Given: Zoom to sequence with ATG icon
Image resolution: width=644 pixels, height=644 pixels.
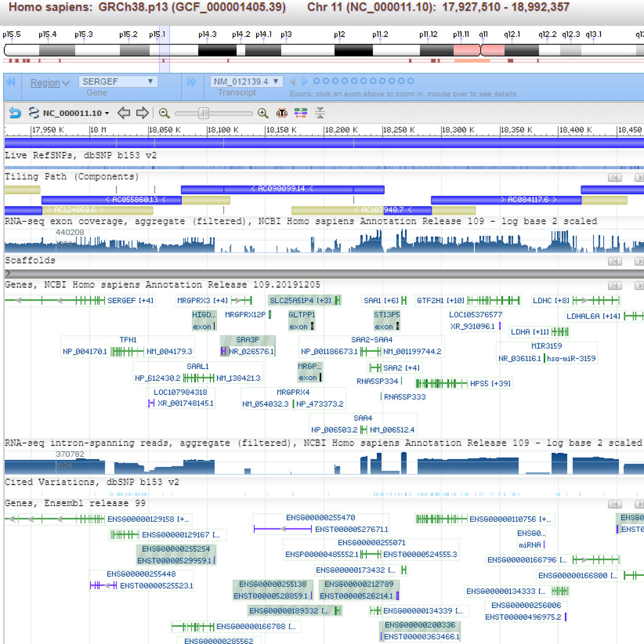Looking at the screenshot, I should [x=282, y=113].
